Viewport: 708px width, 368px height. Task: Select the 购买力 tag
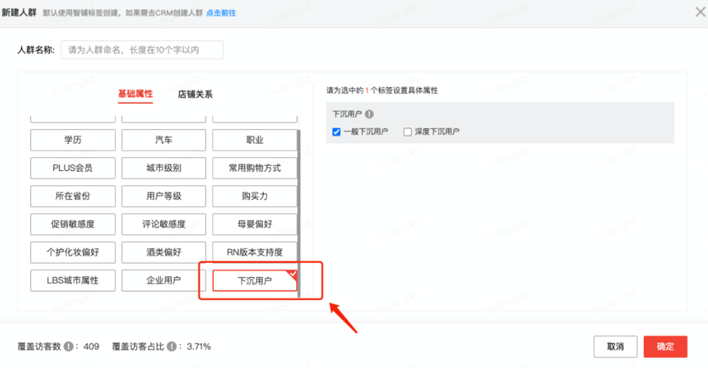pos(255,196)
